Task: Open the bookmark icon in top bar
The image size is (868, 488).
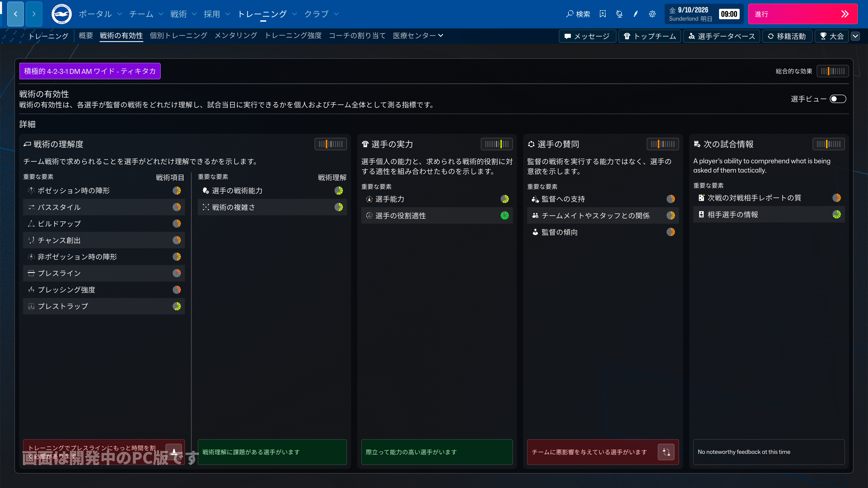Action: 602,14
